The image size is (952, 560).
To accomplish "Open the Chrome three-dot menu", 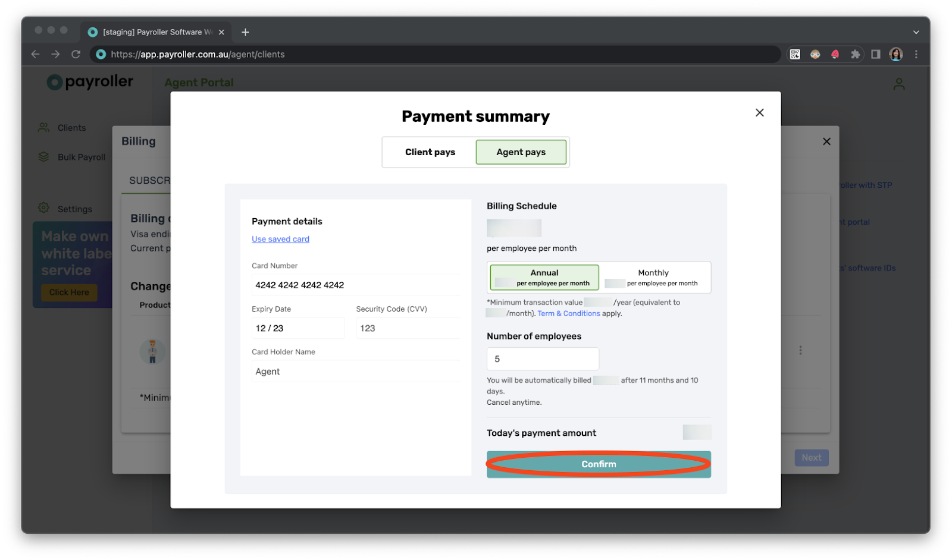I will pos(916,54).
